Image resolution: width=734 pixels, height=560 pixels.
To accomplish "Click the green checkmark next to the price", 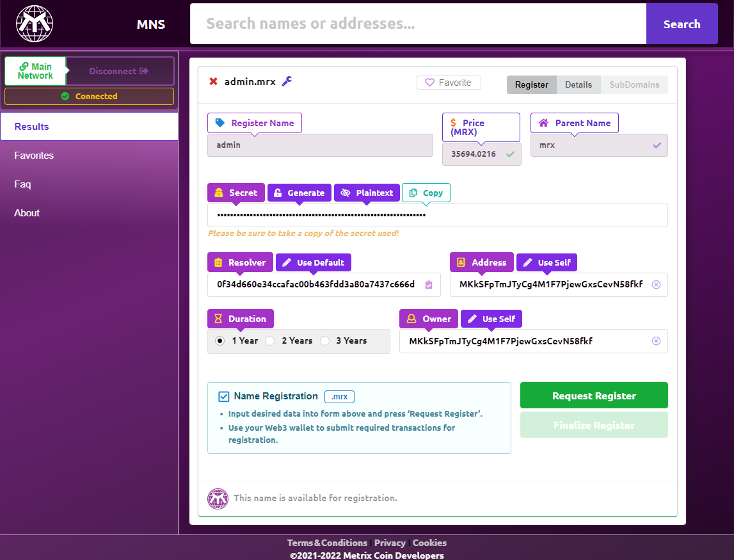I will [x=510, y=154].
